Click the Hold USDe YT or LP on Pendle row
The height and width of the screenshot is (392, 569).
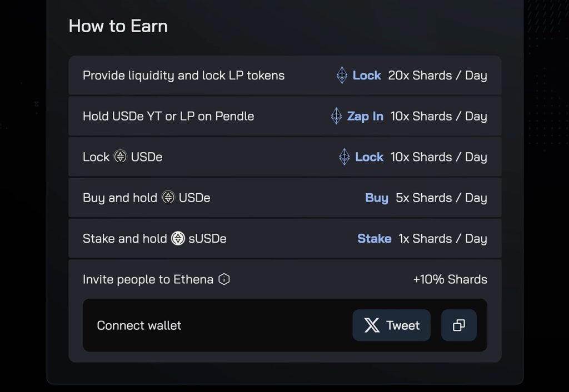pos(168,116)
